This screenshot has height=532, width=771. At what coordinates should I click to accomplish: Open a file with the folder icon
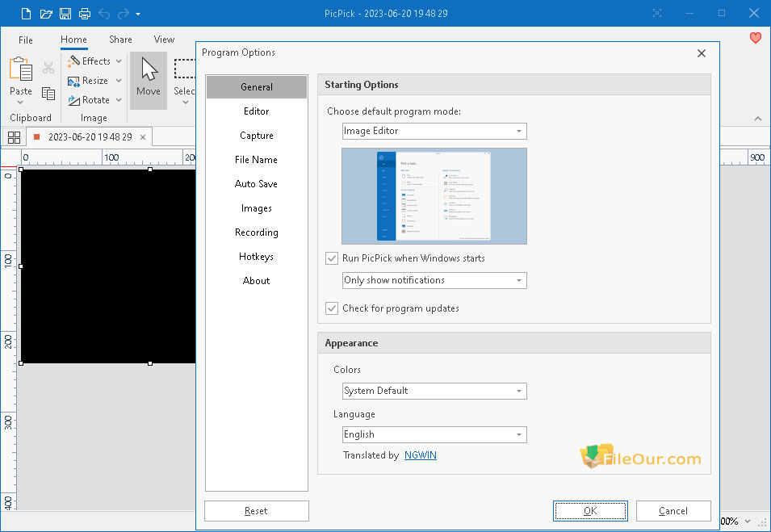(46, 13)
